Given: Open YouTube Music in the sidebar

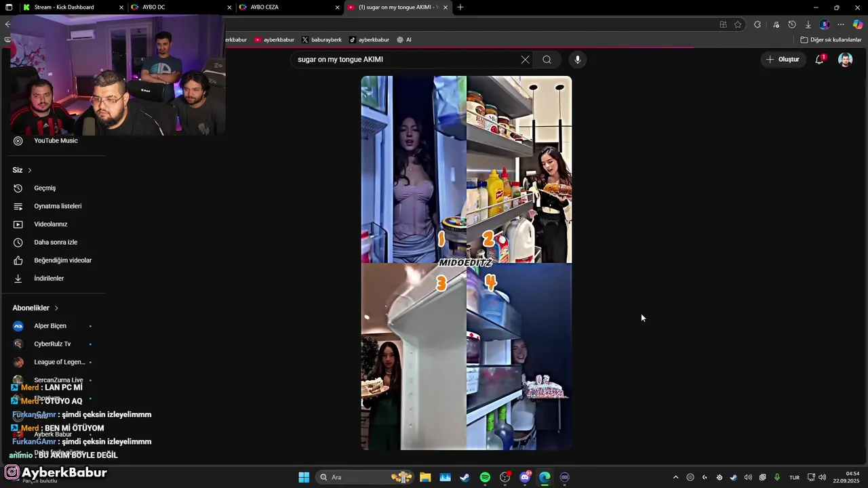Looking at the screenshot, I should (x=56, y=141).
